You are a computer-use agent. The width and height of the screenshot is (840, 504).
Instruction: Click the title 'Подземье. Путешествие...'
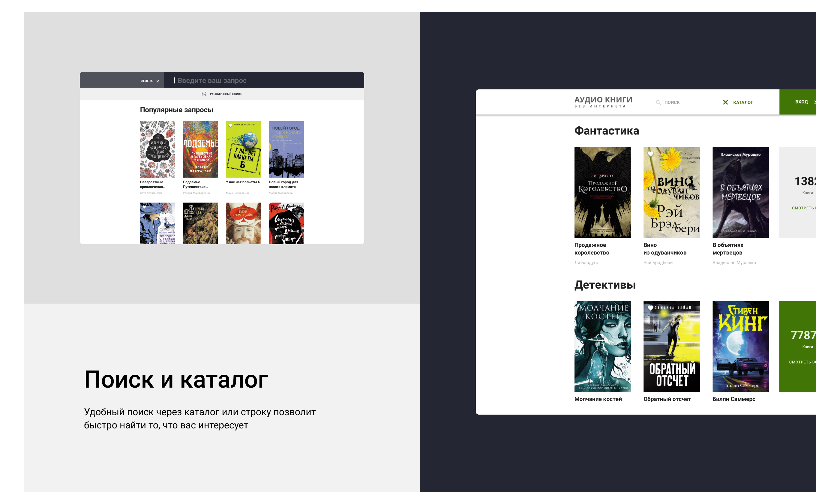click(196, 184)
